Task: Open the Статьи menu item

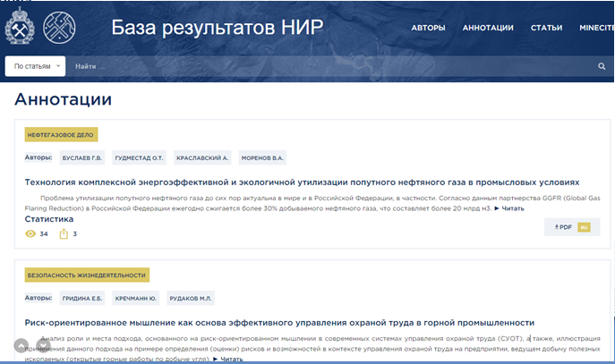Action: pyautogui.click(x=546, y=28)
